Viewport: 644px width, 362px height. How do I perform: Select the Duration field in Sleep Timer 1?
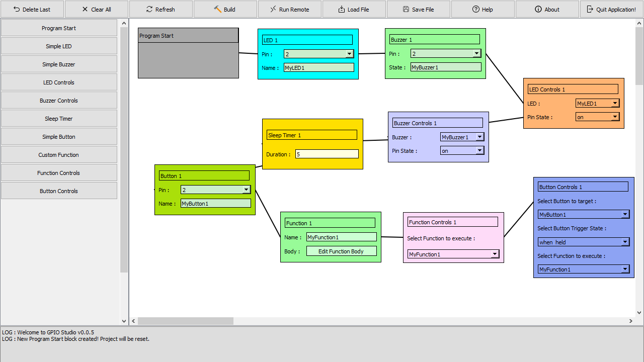click(x=327, y=154)
